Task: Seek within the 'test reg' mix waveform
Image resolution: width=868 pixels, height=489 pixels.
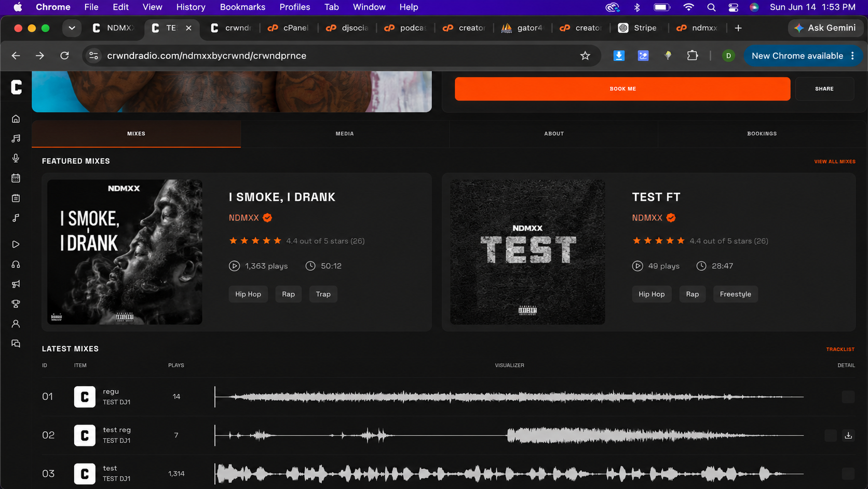Action: pyautogui.click(x=509, y=435)
